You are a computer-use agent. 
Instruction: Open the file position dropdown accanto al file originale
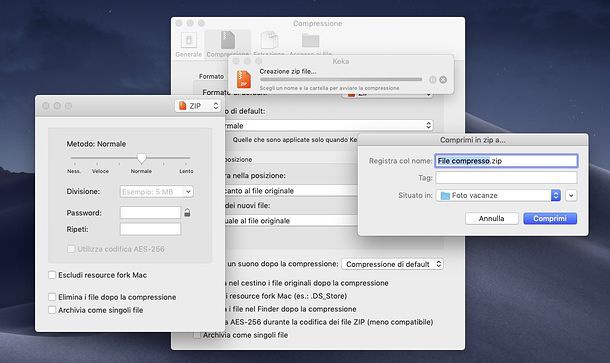pos(291,191)
